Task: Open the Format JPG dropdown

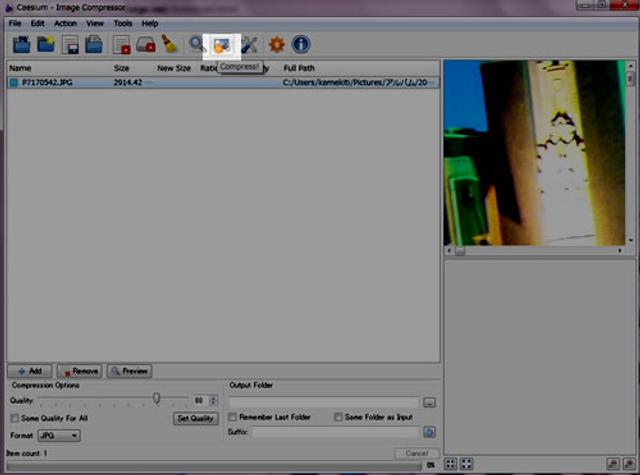Action: (x=59, y=436)
